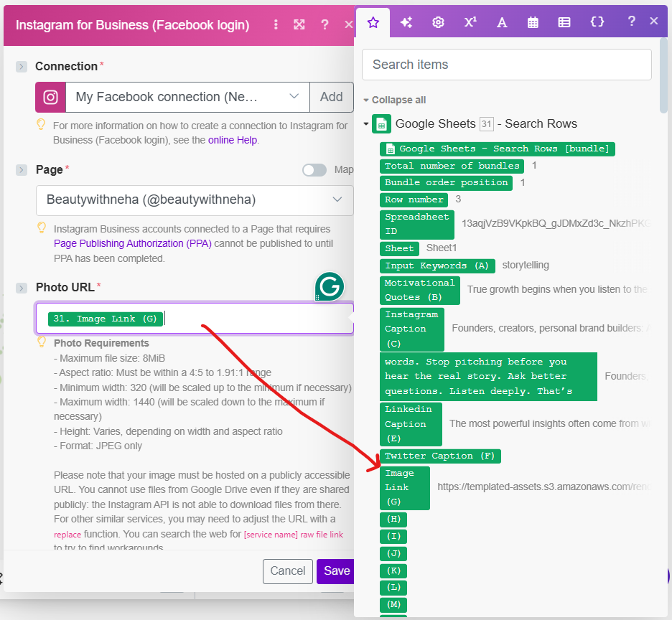Click the mapping panel vertical scrollbar

(663, 75)
